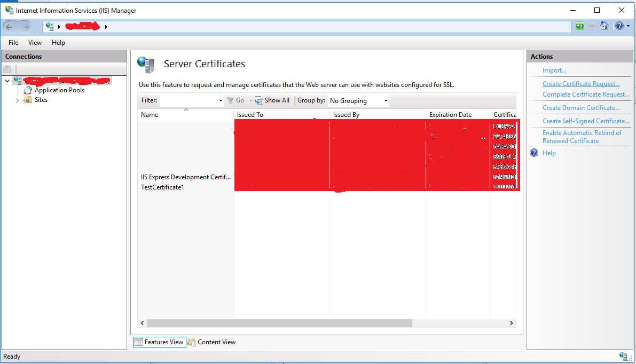Screen dimensions: 636x364
Task: Click the Back navigation arrow
Action: pos(10,26)
